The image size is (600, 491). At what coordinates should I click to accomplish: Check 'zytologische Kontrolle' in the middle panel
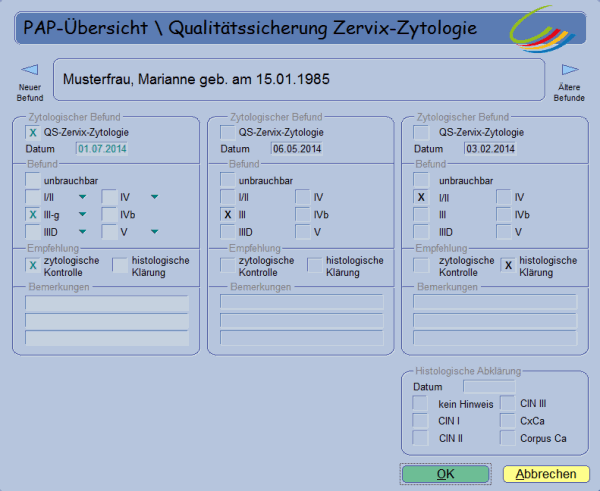[228, 265]
